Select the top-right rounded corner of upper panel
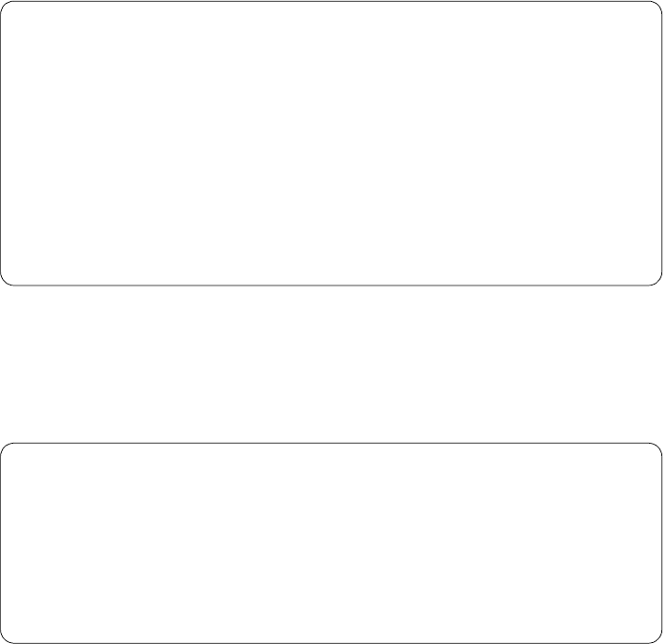The height and width of the screenshot is (644, 666). tap(657, 7)
